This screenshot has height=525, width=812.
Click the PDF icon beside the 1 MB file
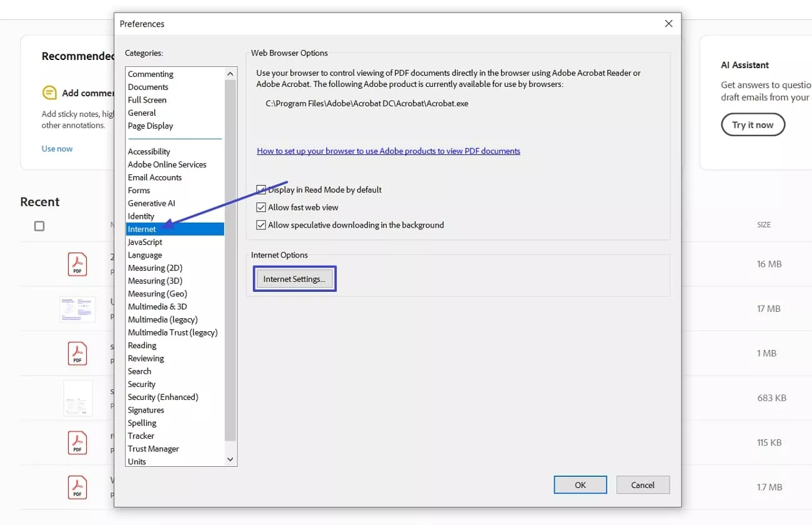click(77, 353)
